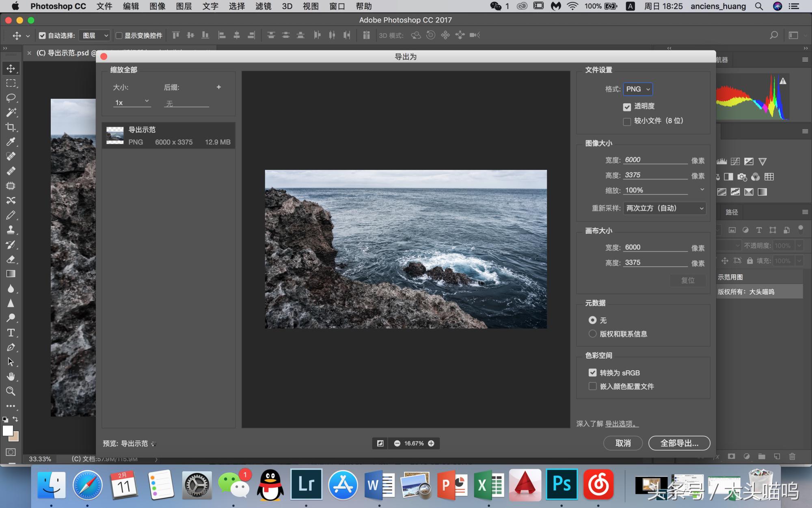812x508 pixels.
Task: Open 文件 menu in menu bar
Action: point(104,6)
